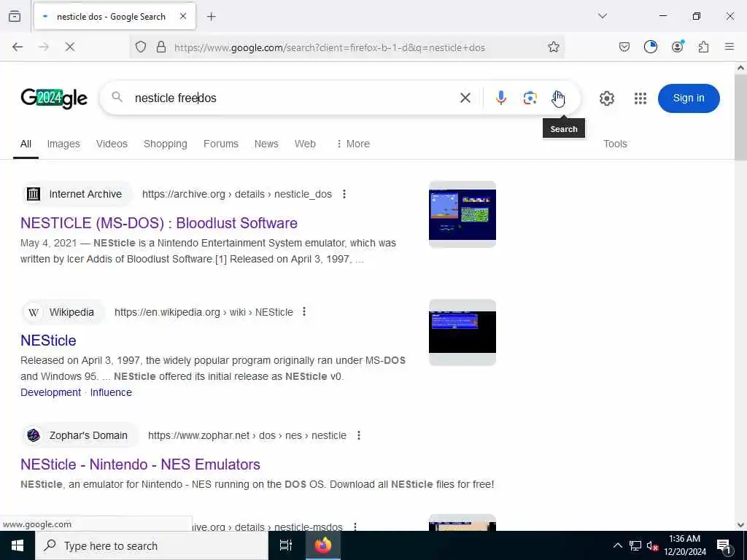Switch to the News tab
The width and height of the screenshot is (747, 560).
click(266, 144)
